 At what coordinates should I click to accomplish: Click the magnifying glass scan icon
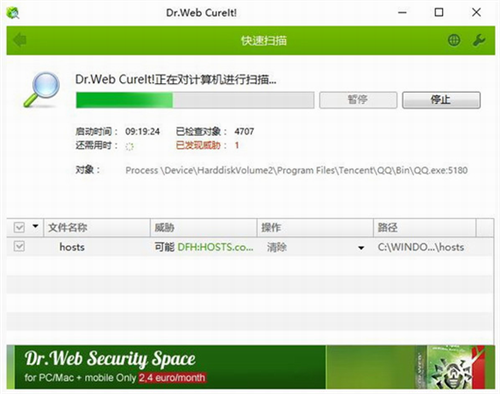pyautogui.click(x=42, y=89)
